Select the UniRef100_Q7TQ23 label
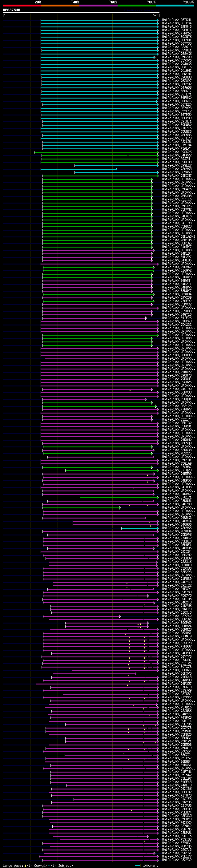 (x=177, y=470)
